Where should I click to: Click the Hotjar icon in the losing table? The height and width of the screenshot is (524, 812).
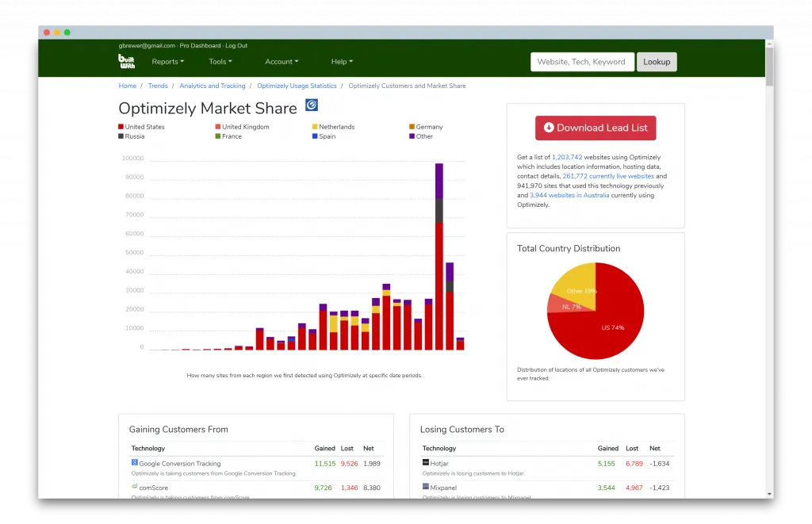tap(426, 462)
